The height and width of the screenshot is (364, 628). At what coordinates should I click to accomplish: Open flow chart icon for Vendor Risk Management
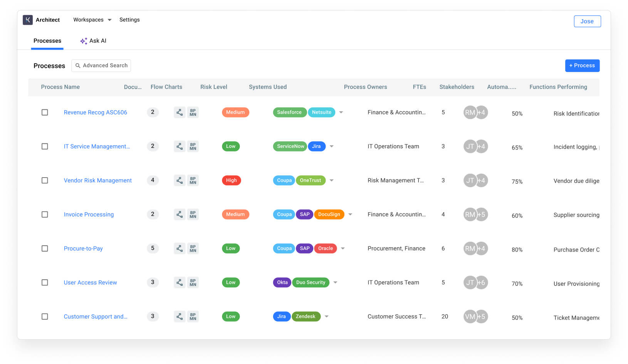coord(180,180)
